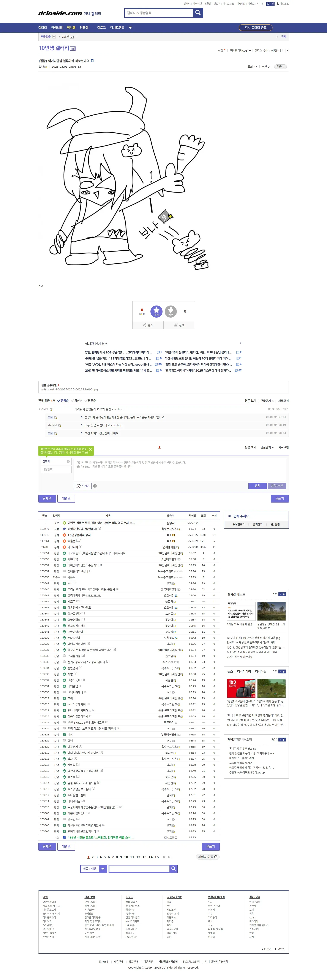Click the 알림 bell notification icon

pos(275,524)
